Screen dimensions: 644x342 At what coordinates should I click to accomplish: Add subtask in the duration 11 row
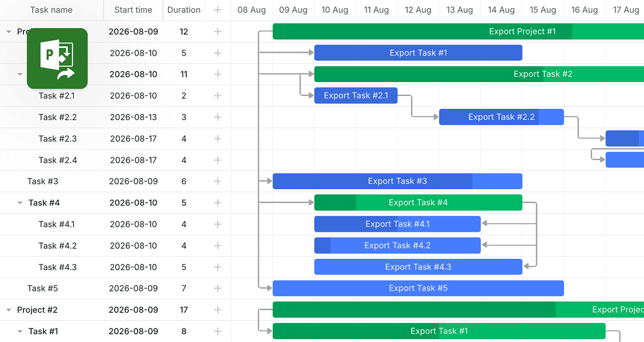(x=218, y=74)
